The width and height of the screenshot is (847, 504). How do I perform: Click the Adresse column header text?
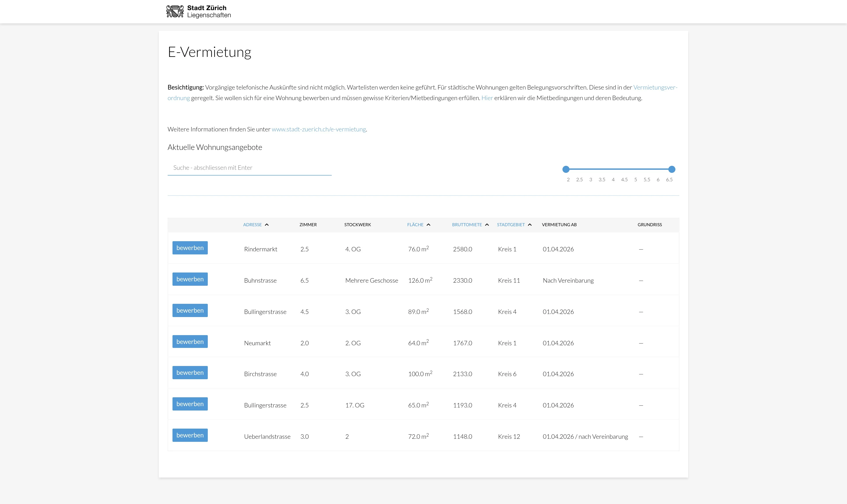click(252, 225)
